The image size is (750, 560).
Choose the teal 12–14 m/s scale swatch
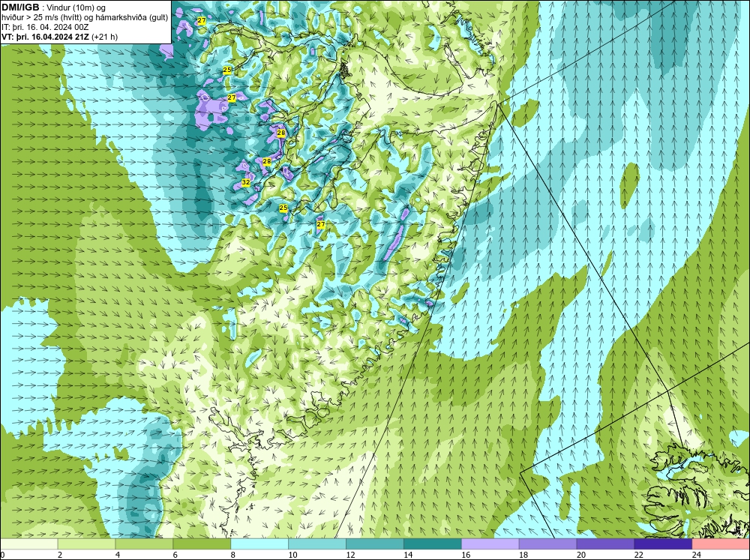374,544
